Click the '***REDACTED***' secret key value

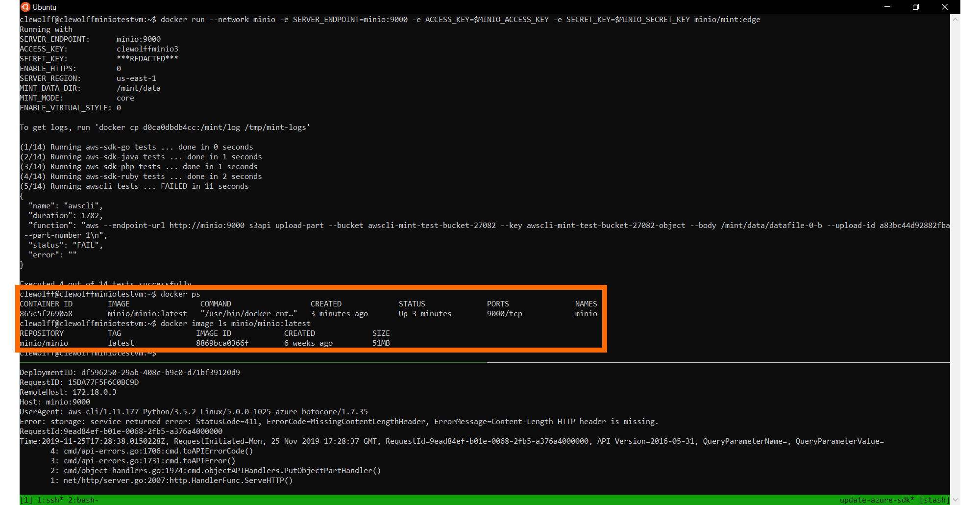[x=147, y=59]
